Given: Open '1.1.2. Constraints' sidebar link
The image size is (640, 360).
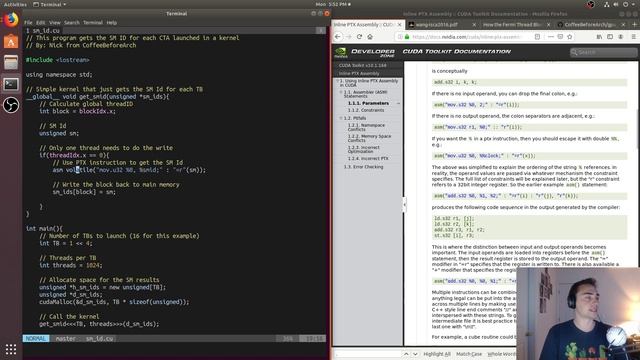Looking at the screenshot, I should pos(366,110).
